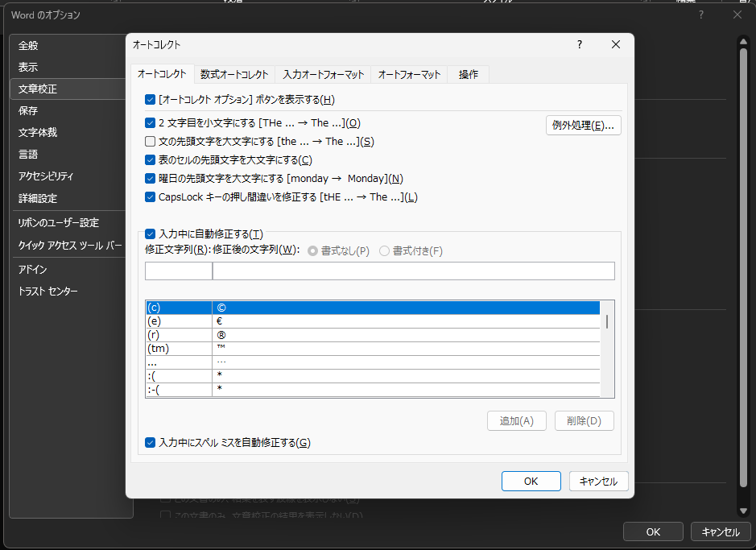Image resolution: width=756 pixels, height=550 pixels.
Task: Disable CapsLock キーの押し間違いを修正する
Action: point(148,196)
